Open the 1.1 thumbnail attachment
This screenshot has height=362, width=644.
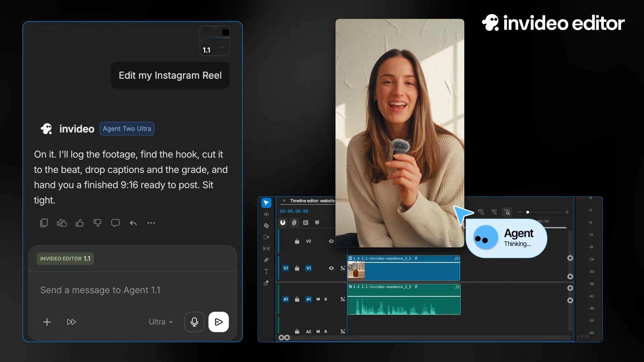[215, 41]
